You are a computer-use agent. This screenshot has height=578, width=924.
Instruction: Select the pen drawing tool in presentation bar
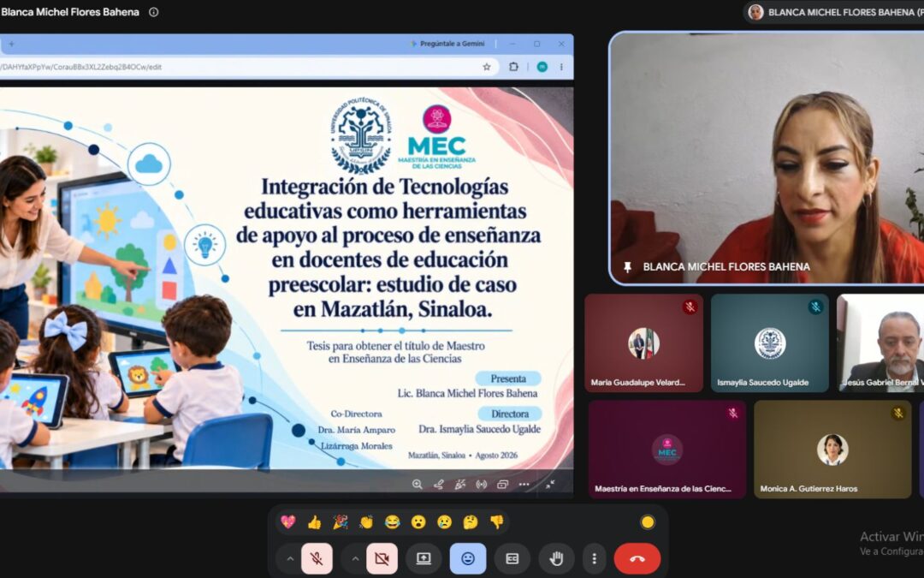438,484
